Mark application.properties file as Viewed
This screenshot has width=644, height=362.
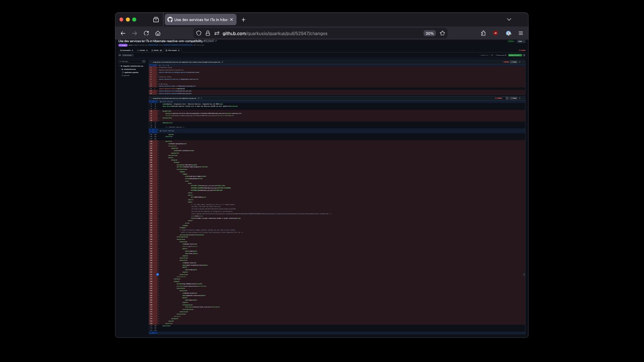[514, 62]
